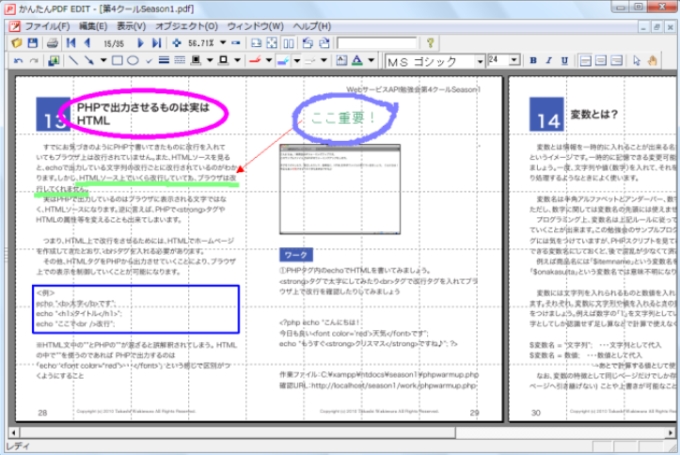
Task: Toggle two-page spread view
Action: click(x=288, y=43)
